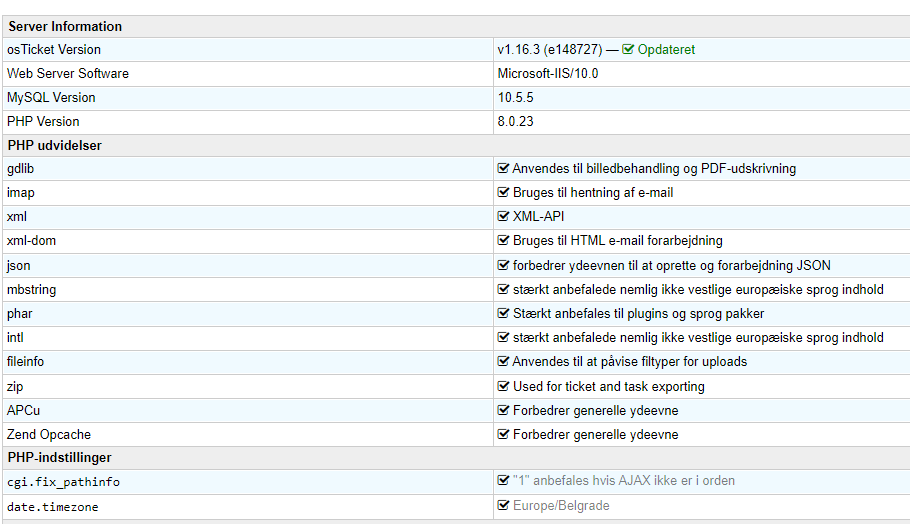
Task: Click the check mark in the Zend Opcache row
Action: 504,434
